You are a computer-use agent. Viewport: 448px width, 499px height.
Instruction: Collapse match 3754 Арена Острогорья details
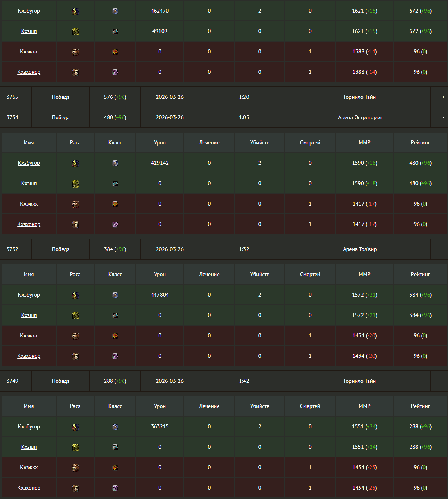[443, 117]
